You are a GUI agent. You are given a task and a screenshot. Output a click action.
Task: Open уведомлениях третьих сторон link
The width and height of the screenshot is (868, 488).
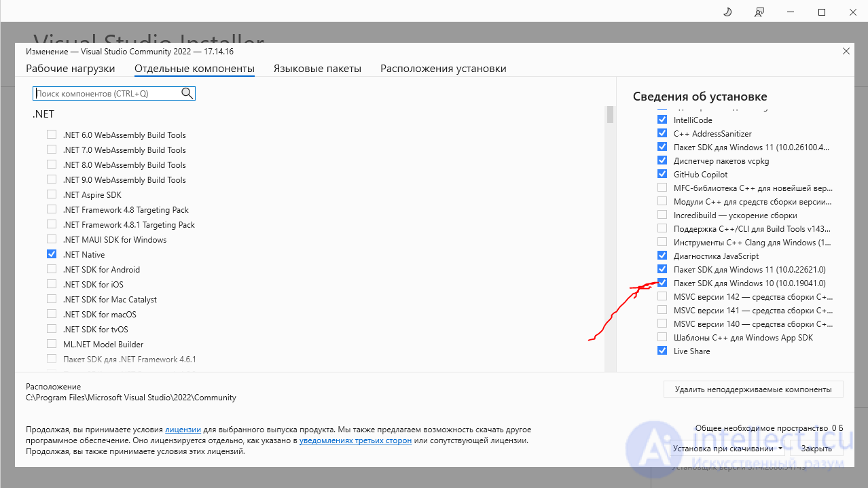coord(355,440)
